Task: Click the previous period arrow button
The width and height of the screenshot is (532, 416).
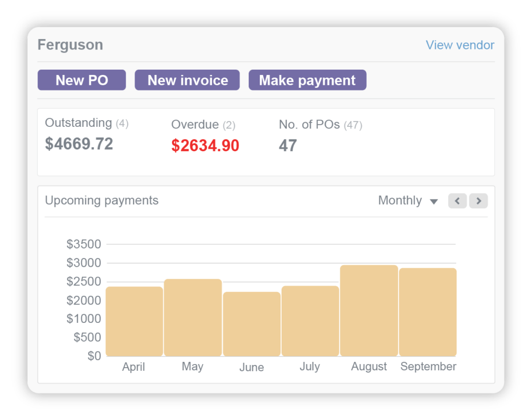Action: pos(457,201)
